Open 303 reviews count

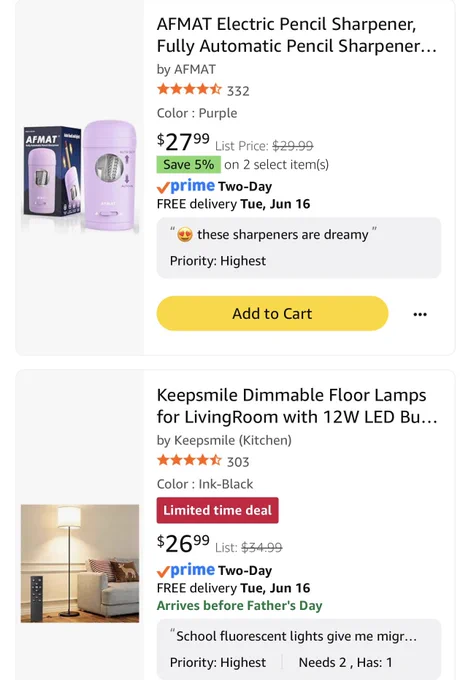pyautogui.click(x=238, y=462)
